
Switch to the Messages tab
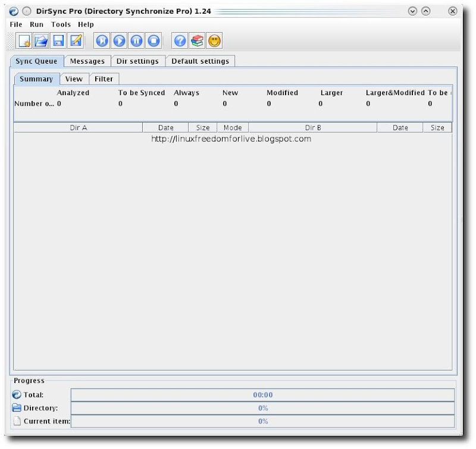(87, 61)
